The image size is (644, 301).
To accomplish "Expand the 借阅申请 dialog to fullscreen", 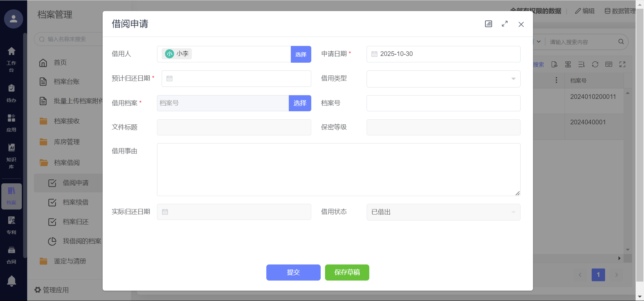I will click(504, 24).
